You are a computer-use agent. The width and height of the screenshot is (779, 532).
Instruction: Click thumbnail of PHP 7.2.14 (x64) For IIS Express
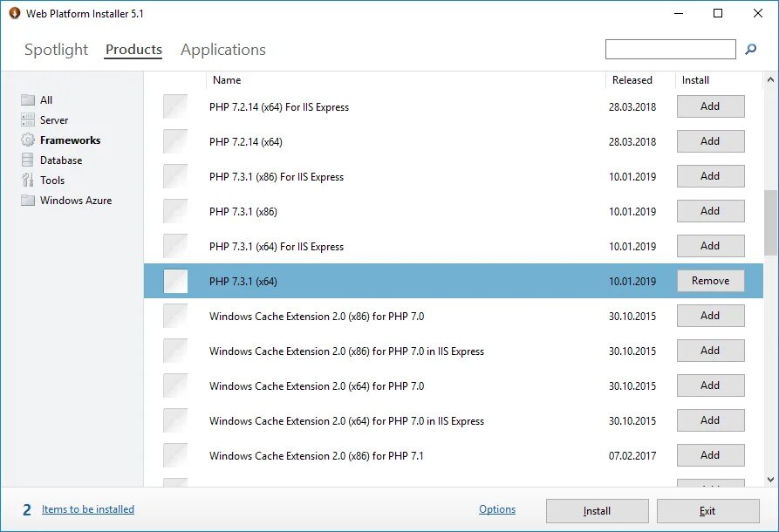[175, 106]
